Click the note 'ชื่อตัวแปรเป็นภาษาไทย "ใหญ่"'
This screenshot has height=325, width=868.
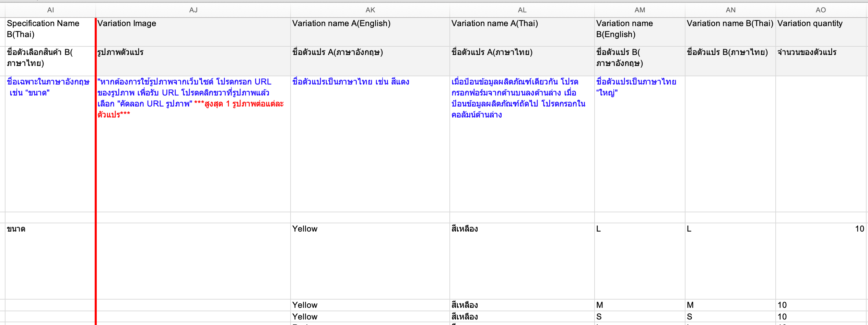640,144
